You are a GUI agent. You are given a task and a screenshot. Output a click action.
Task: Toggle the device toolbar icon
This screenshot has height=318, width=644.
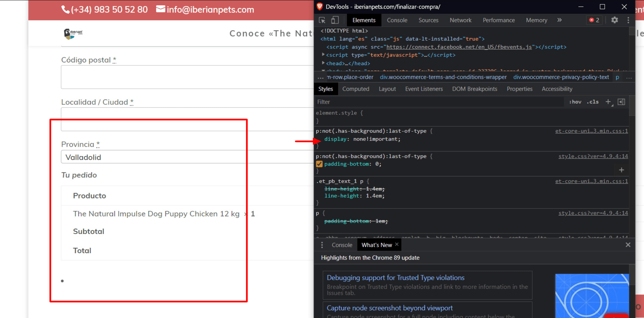[335, 20]
